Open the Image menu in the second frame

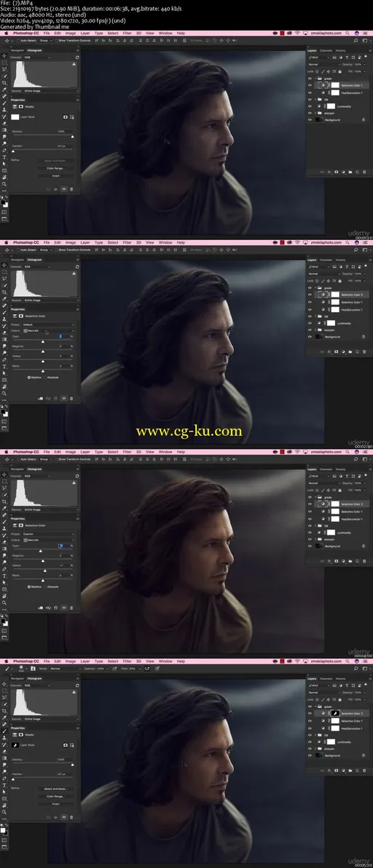(x=71, y=242)
